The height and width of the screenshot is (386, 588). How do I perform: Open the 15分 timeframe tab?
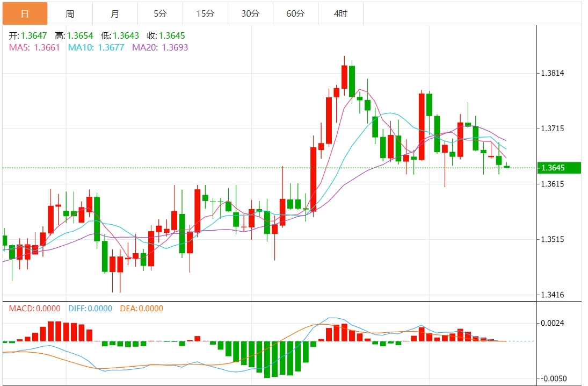point(205,13)
